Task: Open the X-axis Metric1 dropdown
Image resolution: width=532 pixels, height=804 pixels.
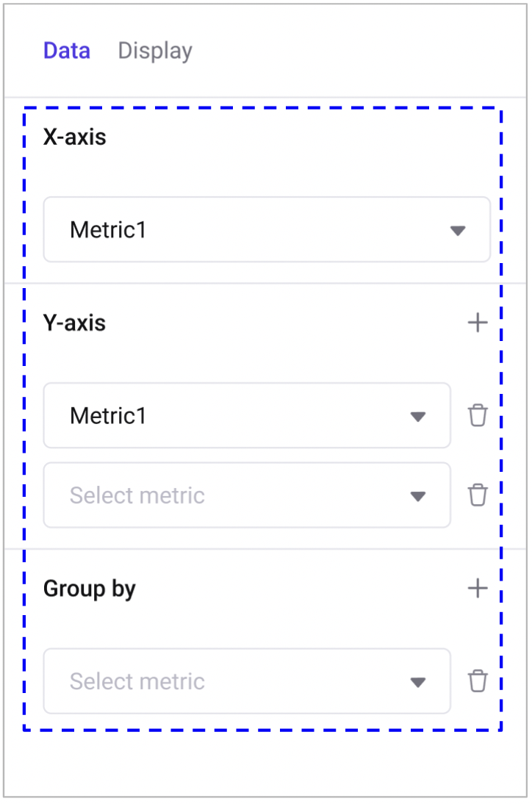Action: pos(266,229)
